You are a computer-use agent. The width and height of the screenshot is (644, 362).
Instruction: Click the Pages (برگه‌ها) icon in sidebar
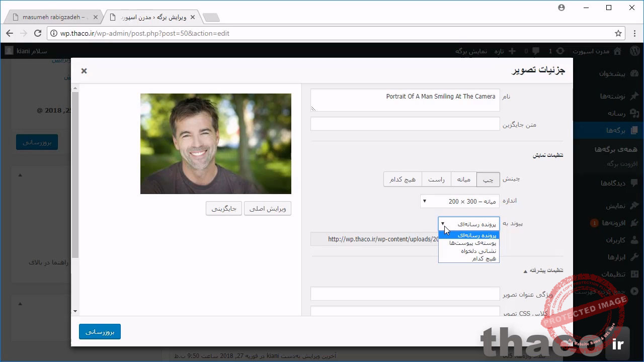click(x=633, y=130)
